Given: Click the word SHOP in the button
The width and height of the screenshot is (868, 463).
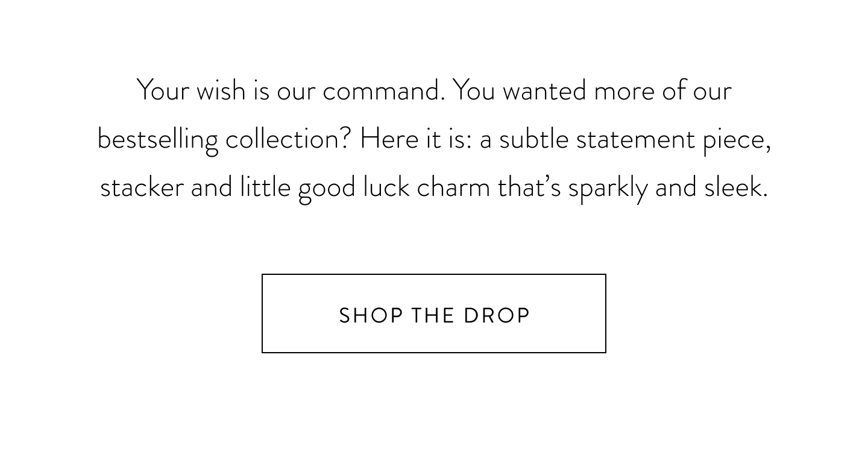Looking at the screenshot, I should tap(371, 316).
